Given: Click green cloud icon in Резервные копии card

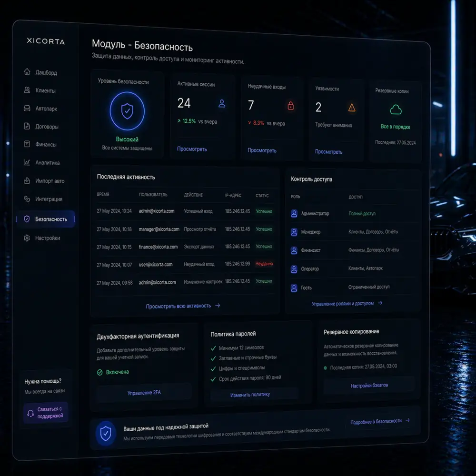Looking at the screenshot, I should (x=396, y=109).
